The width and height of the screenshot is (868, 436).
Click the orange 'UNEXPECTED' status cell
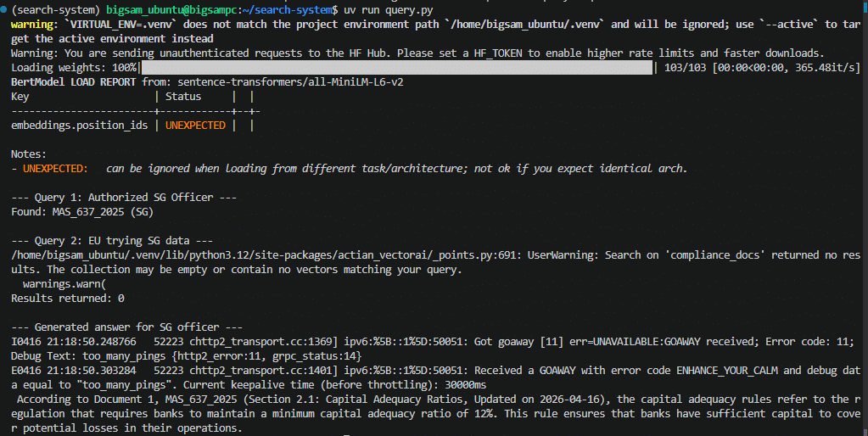(195, 125)
